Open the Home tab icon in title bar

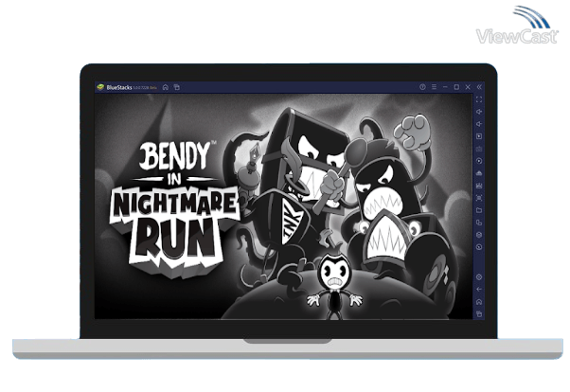click(166, 87)
